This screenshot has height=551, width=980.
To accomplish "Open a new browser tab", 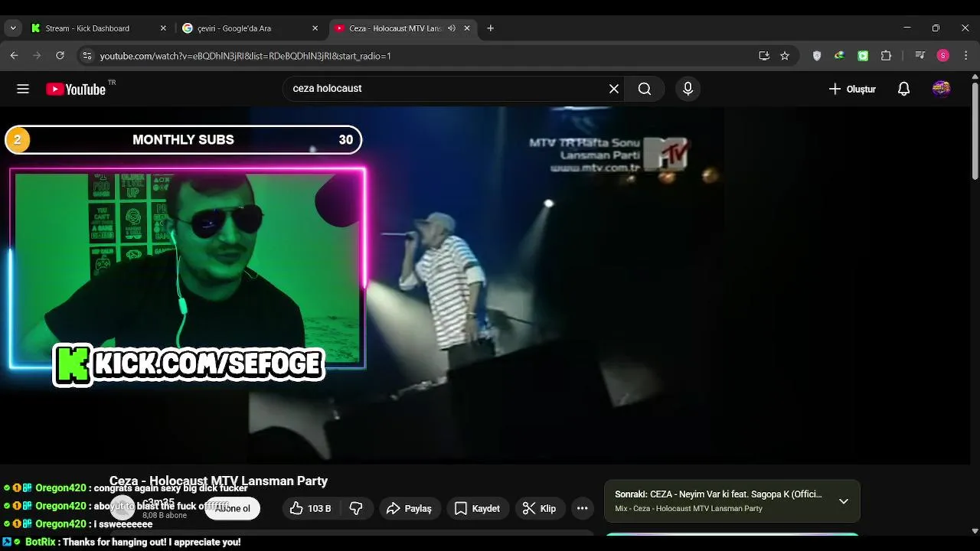I will 490,28.
